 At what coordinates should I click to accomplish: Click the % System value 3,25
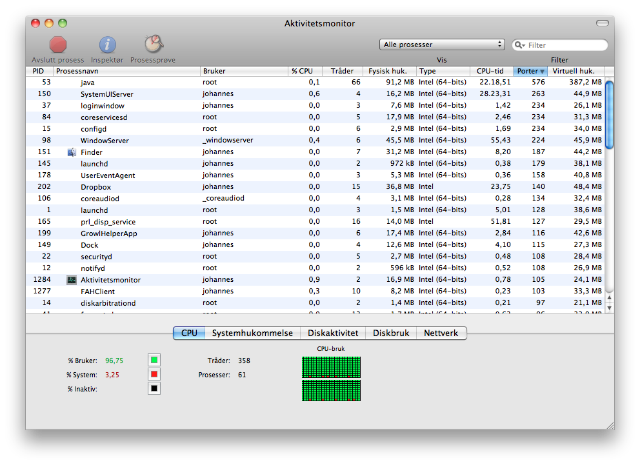point(112,375)
